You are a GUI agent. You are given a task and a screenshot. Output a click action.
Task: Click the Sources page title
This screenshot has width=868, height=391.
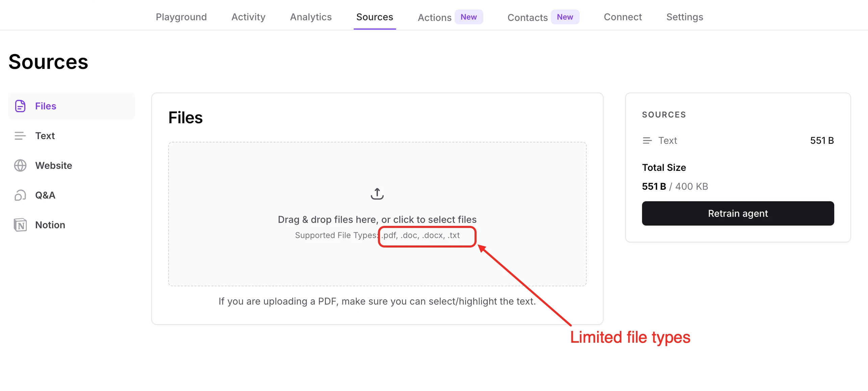click(48, 62)
